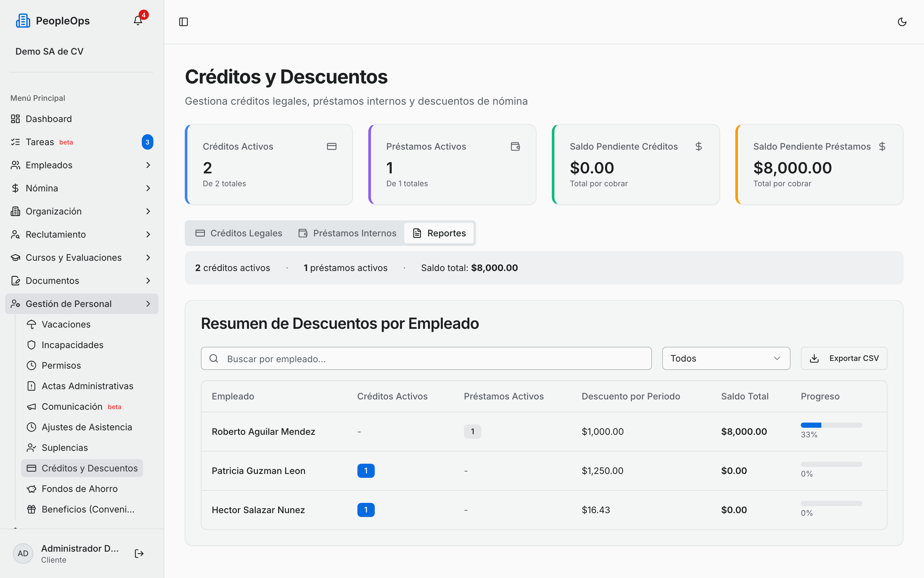The image size is (924, 578).
Task: Click the Incapacidades shield icon
Action: tap(31, 345)
